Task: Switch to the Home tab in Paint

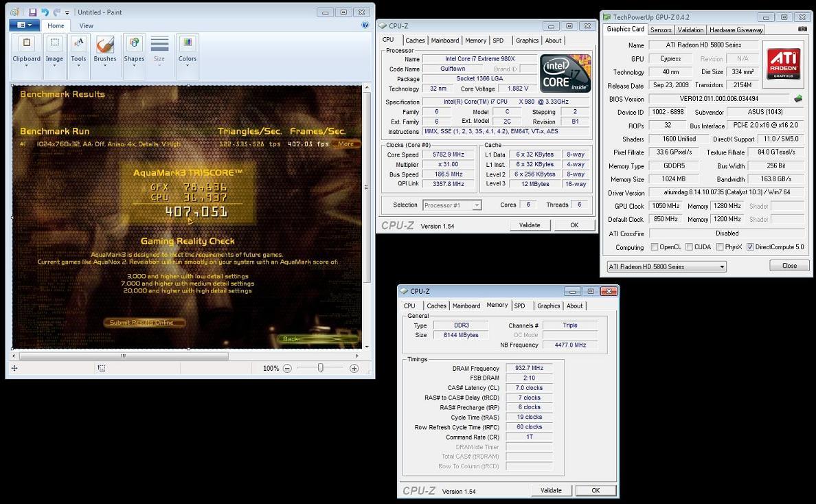Action: click(56, 25)
